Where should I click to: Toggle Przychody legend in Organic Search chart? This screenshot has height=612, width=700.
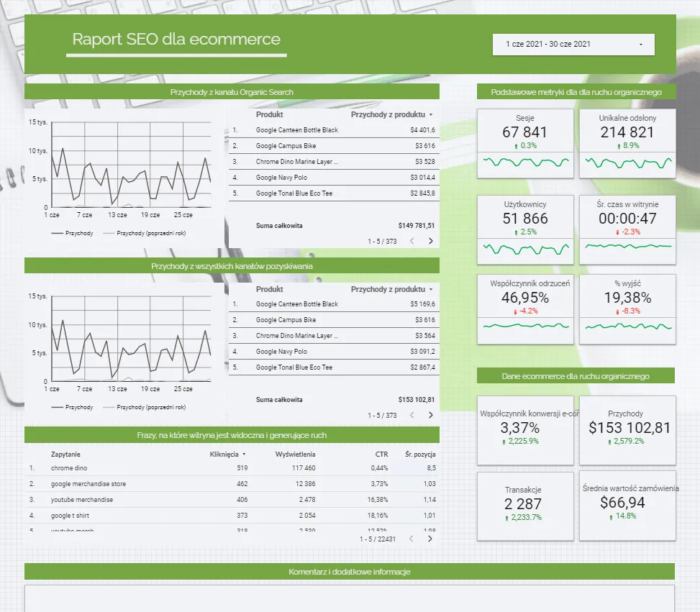click(73, 234)
